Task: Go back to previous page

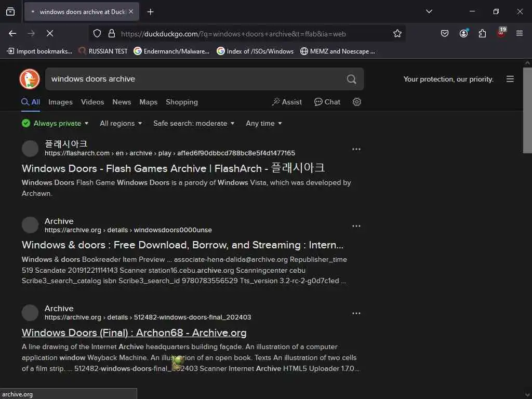Action: point(12,33)
